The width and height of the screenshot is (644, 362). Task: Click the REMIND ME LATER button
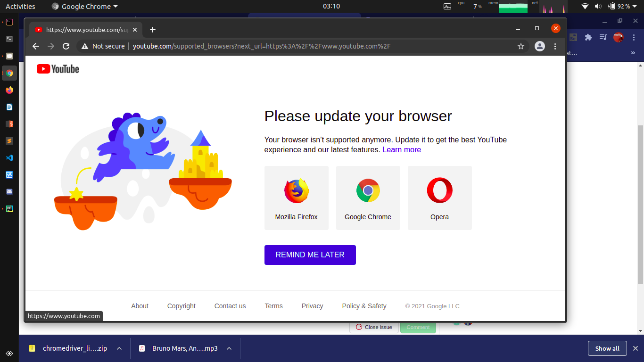pyautogui.click(x=310, y=255)
